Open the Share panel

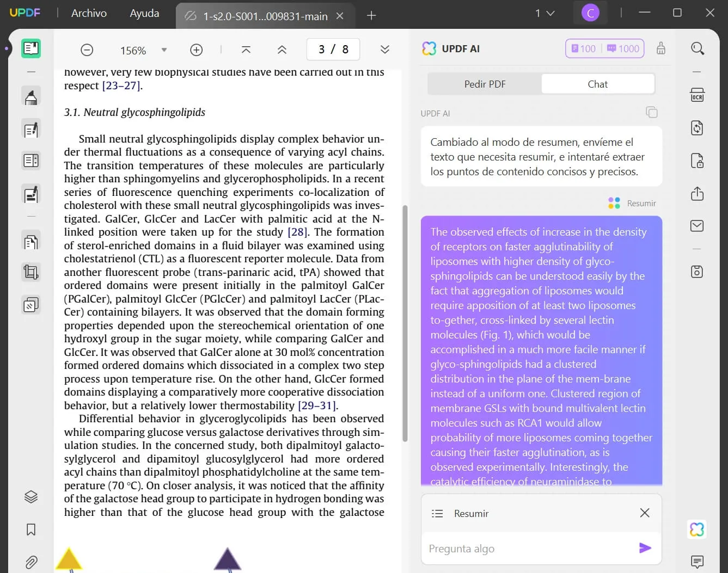coord(697,194)
